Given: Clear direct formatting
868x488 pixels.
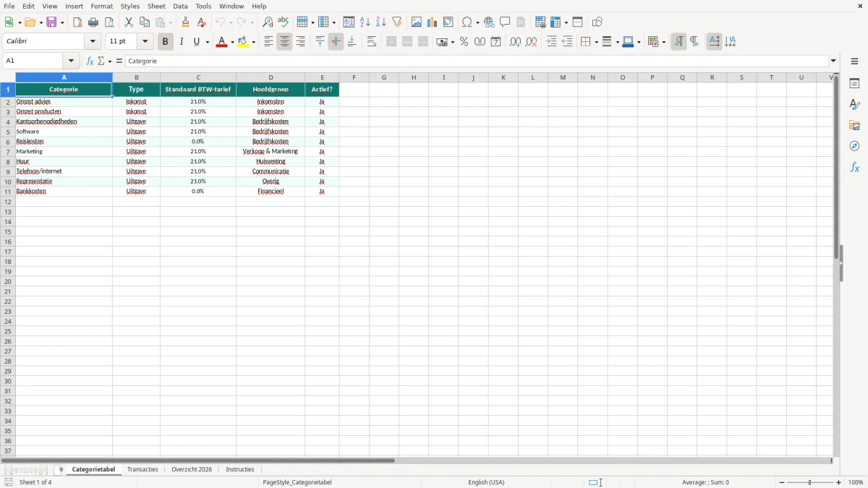Looking at the screenshot, I should (x=201, y=22).
